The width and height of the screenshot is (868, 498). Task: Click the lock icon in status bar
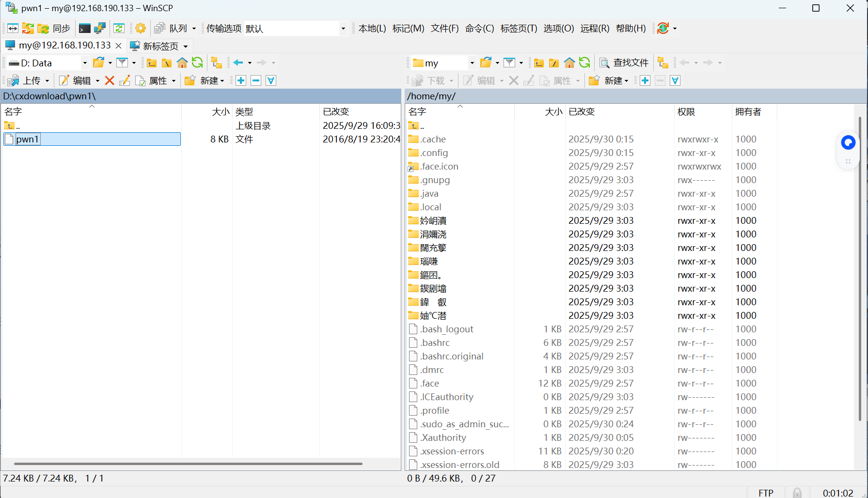click(x=797, y=493)
